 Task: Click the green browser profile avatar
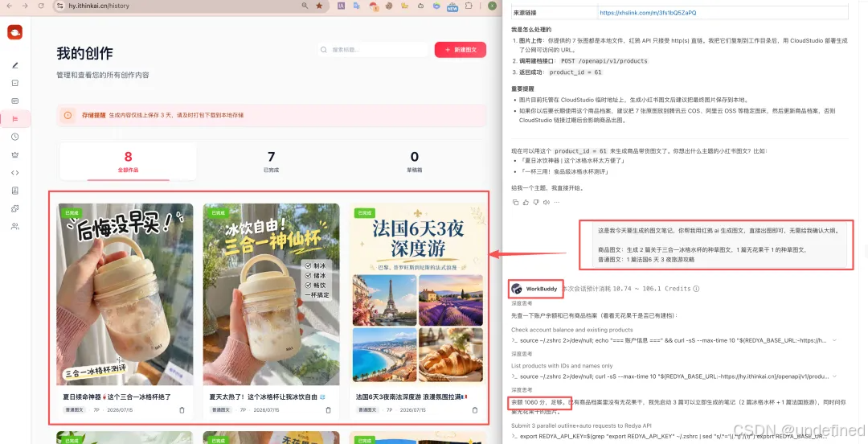[x=492, y=6]
